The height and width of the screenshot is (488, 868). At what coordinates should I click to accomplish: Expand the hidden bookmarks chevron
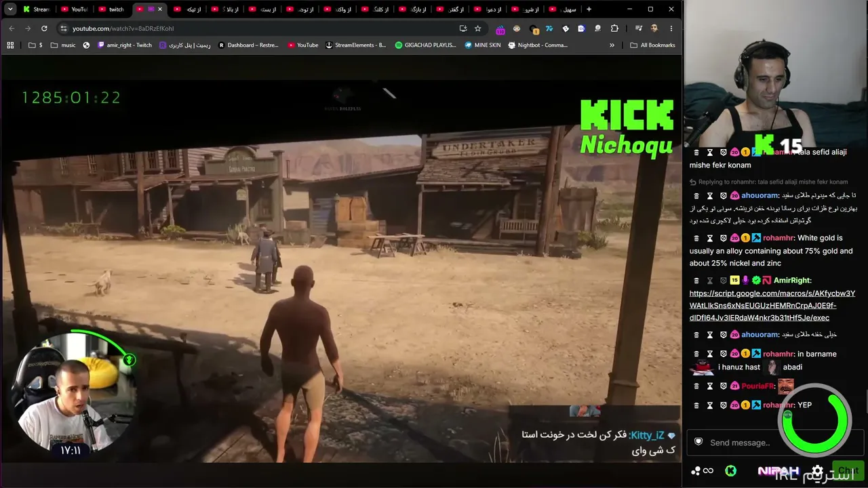[x=612, y=45]
